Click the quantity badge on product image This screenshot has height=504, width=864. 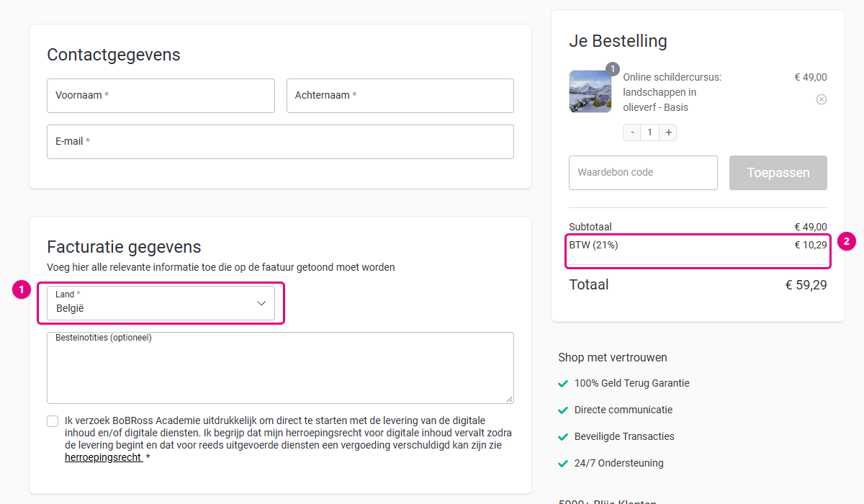tap(613, 69)
